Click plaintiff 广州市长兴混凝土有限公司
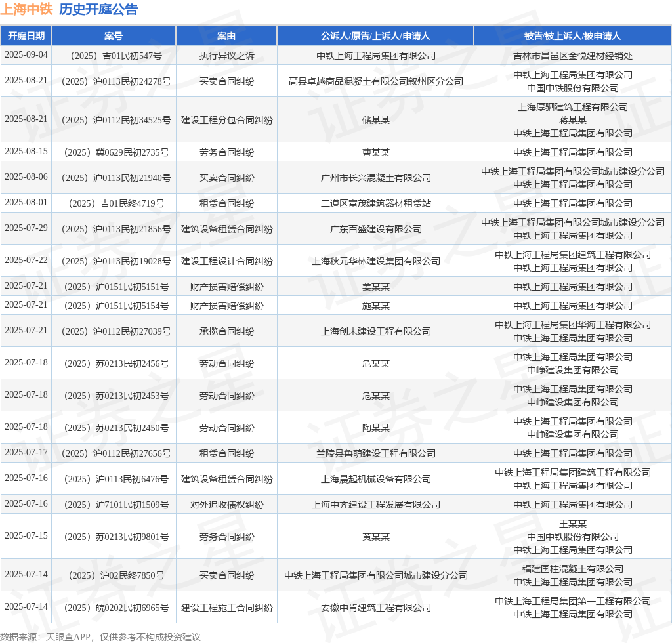Screen dimensions: 672x643 (376, 178)
